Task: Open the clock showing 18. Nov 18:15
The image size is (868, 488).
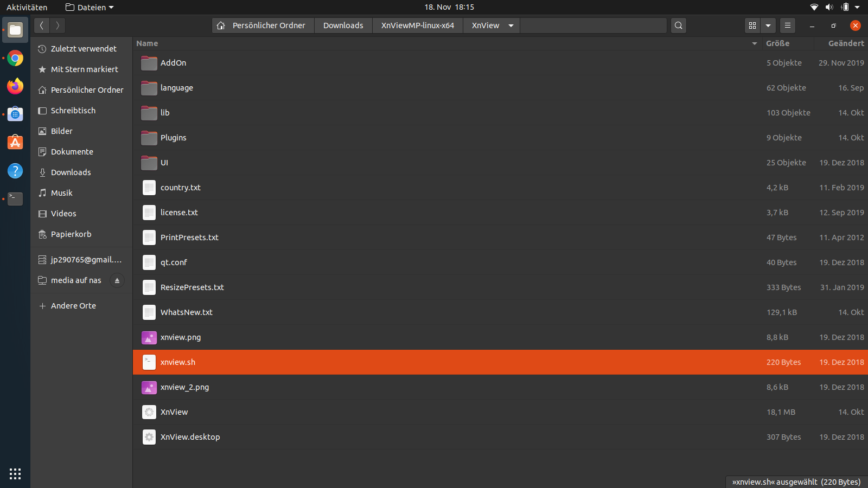Action: (449, 7)
